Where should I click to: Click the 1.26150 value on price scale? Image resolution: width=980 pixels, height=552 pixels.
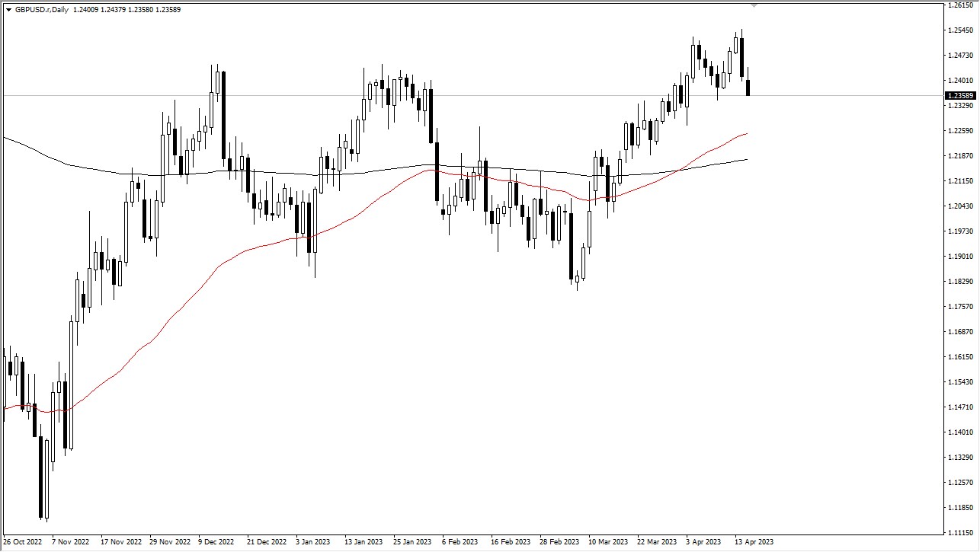coord(961,7)
